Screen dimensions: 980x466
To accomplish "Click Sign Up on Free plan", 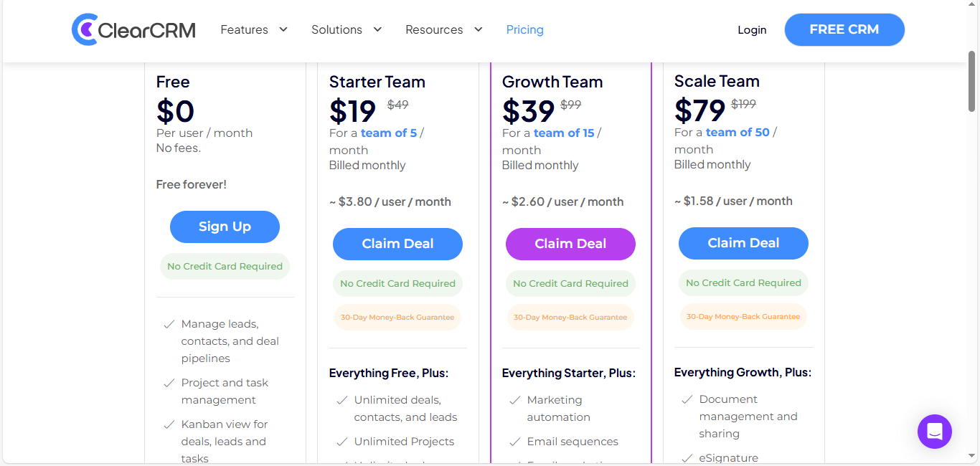I will tap(225, 227).
